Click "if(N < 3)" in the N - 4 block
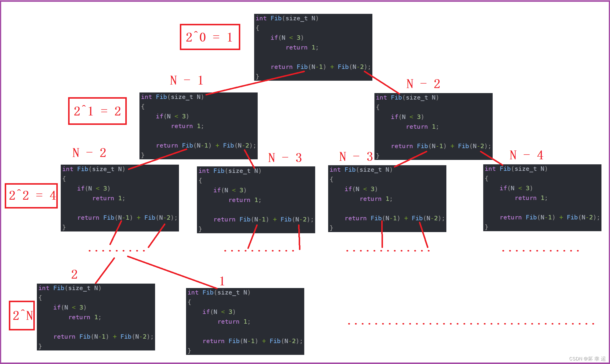The image size is (610, 364). [x=516, y=188]
